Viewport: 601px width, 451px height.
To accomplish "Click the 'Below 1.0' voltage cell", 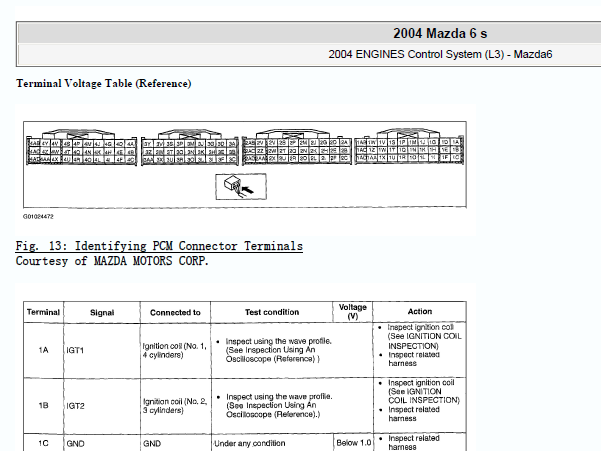I will [x=353, y=443].
